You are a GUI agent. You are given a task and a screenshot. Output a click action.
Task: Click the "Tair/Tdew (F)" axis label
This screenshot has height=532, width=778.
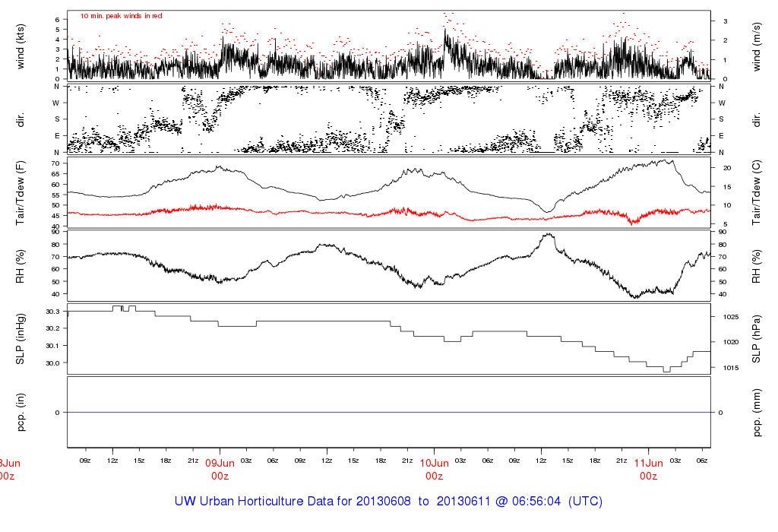(21, 192)
